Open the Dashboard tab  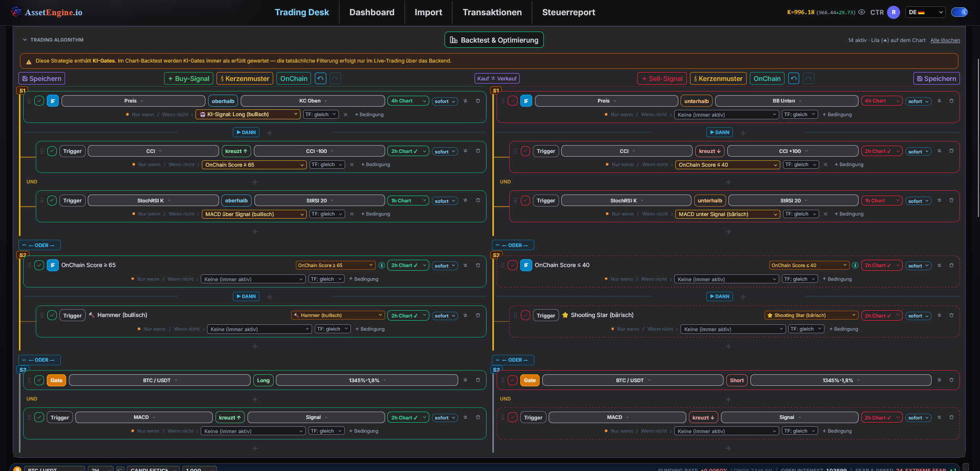pyautogui.click(x=372, y=12)
